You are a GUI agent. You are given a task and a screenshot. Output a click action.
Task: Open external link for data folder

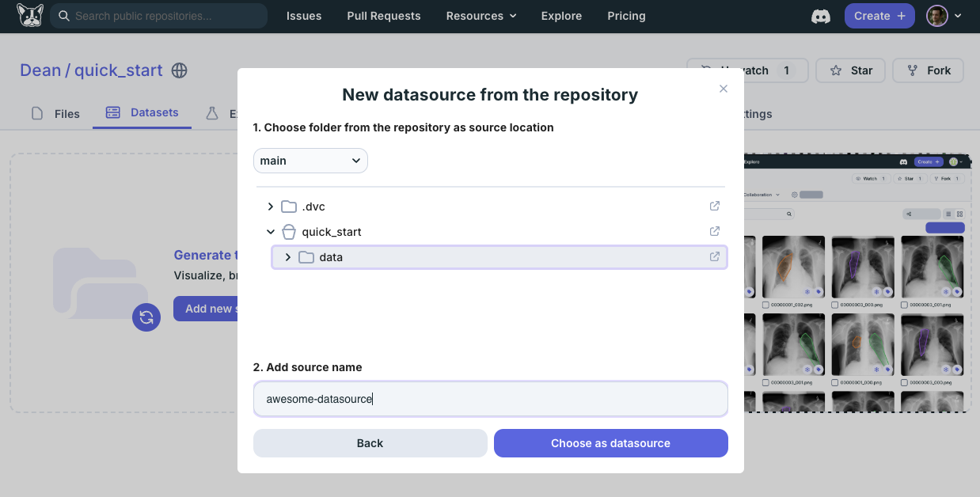[x=714, y=257]
